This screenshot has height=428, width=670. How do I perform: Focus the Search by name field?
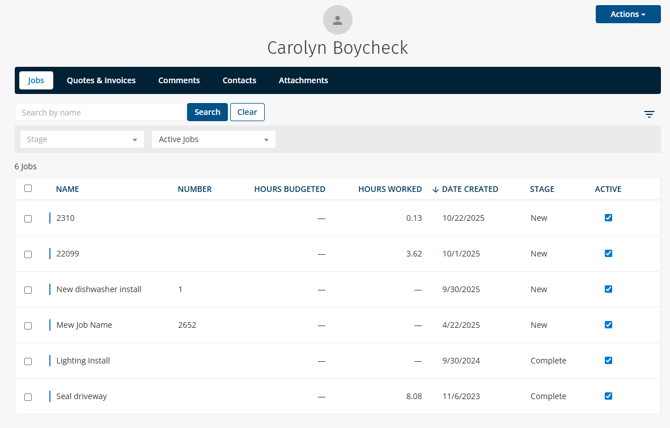(x=101, y=112)
